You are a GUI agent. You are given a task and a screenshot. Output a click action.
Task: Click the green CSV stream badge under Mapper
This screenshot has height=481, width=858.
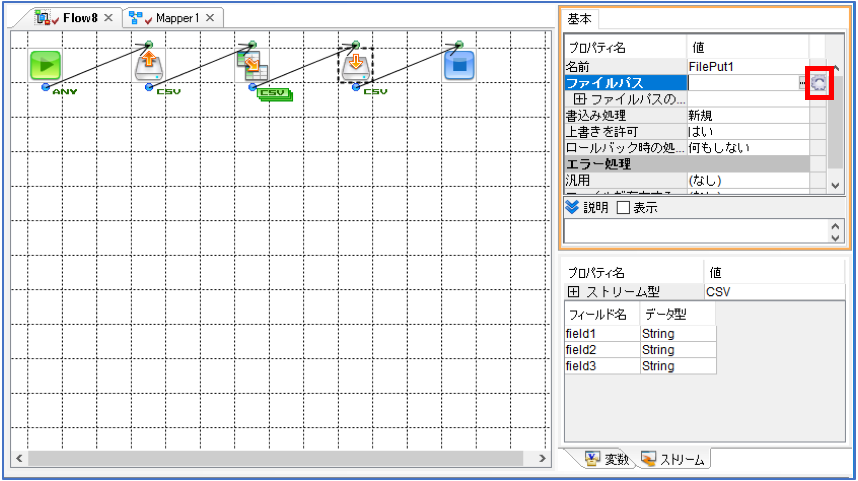(x=275, y=94)
